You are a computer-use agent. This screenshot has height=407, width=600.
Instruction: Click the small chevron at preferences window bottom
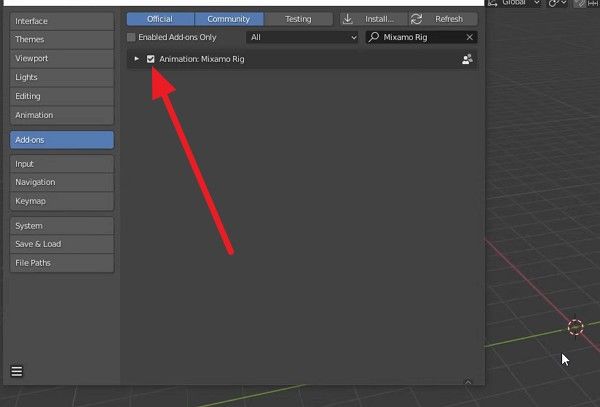[x=468, y=381]
